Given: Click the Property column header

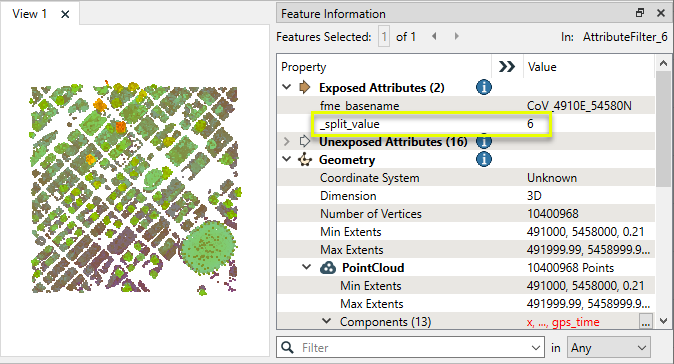Looking at the screenshot, I should [303, 67].
